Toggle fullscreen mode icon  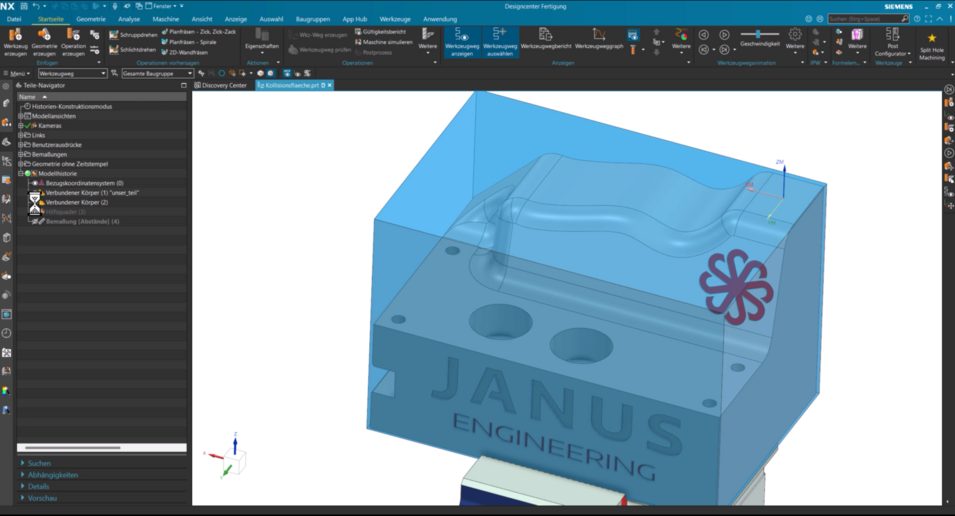point(928,19)
